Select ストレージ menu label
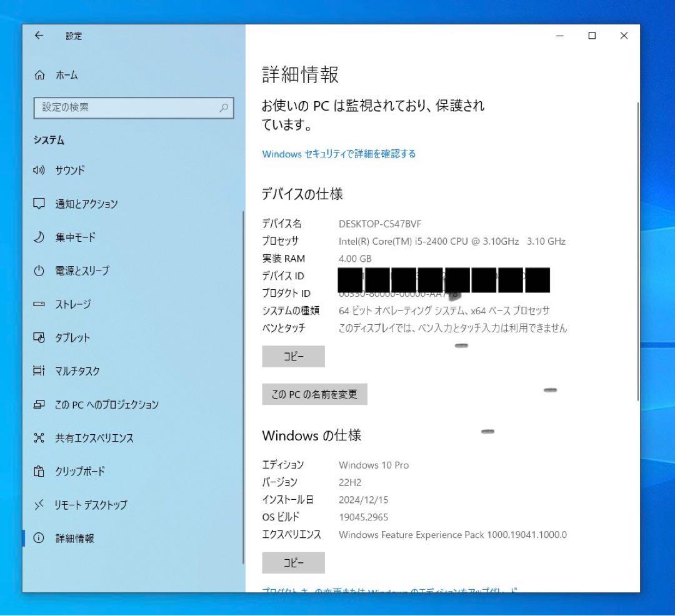The image size is (675, 616). pyautogui.click(x=72, y=304)
